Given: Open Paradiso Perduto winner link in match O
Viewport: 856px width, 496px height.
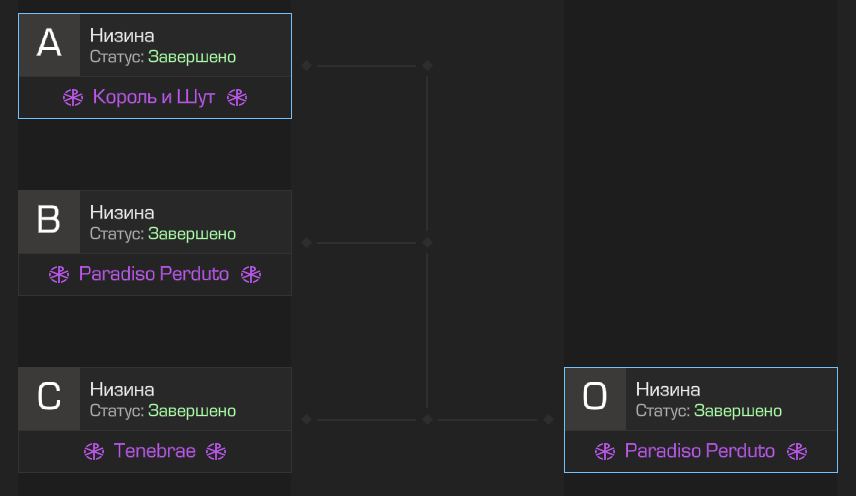Looking at the screenshot, I should point(700,451).
